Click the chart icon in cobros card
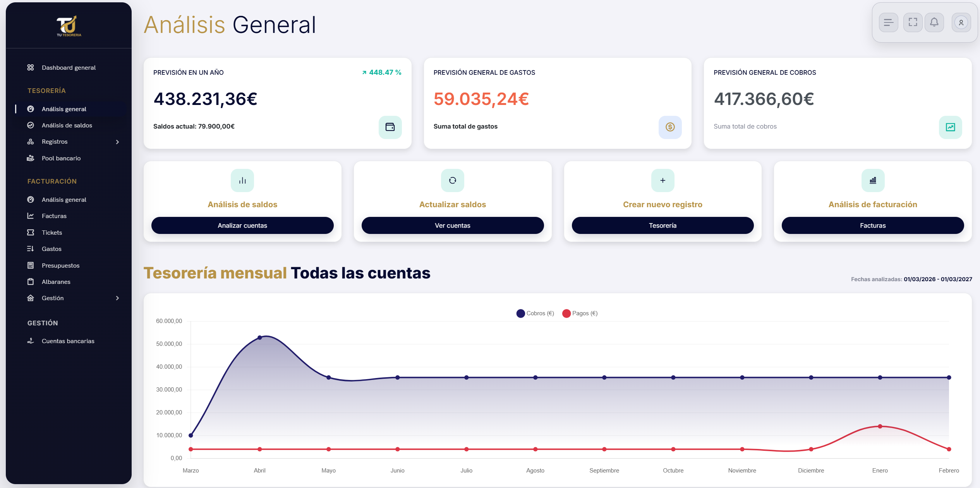The width and height of the screenshot is (980, 488). [x=951, y=127]
